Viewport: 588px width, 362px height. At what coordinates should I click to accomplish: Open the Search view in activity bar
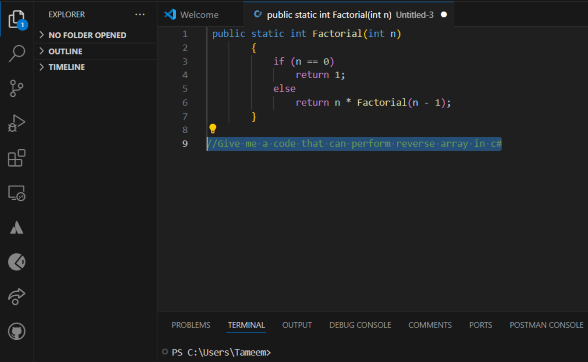click(x=16, y=54)
